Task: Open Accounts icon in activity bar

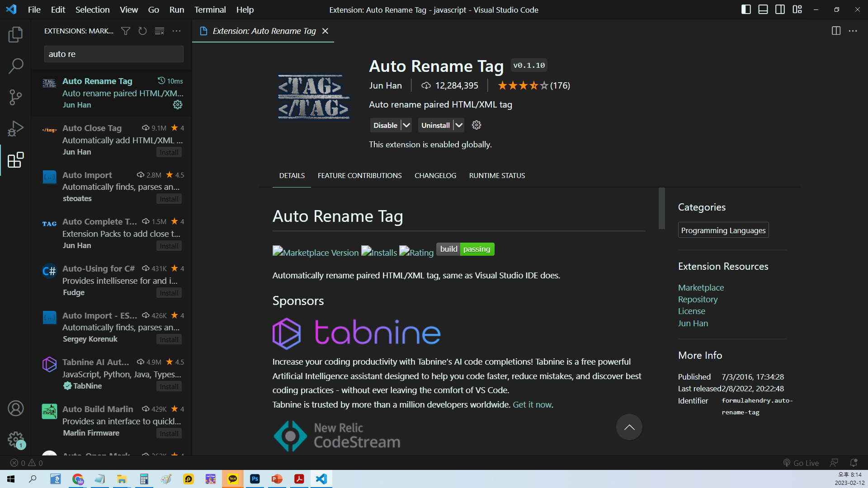Action: 15,408
